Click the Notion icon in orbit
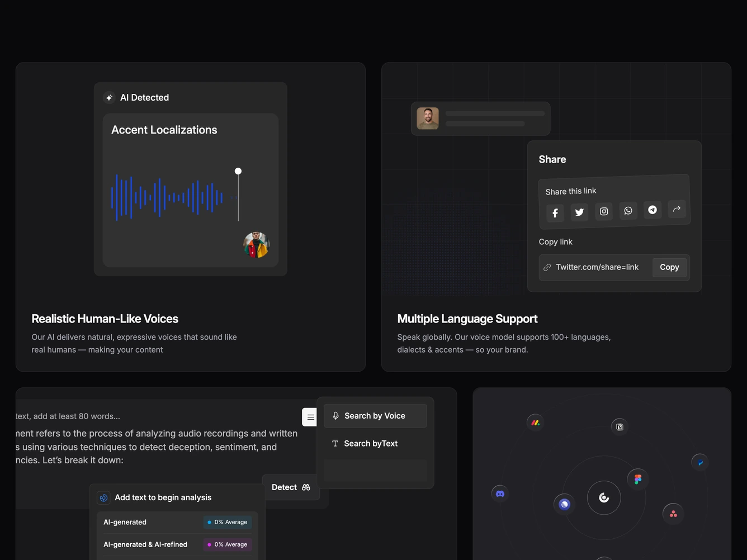 coord(620,427)
